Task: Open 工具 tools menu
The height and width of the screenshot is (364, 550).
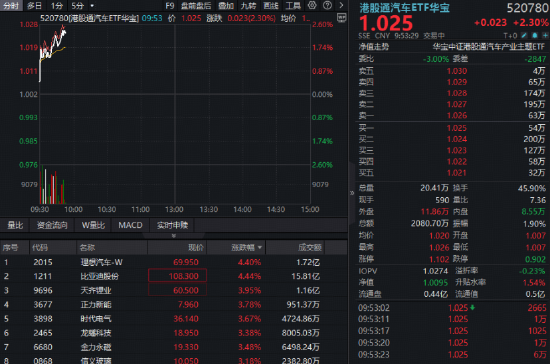Action: click(x=293, y=6)
